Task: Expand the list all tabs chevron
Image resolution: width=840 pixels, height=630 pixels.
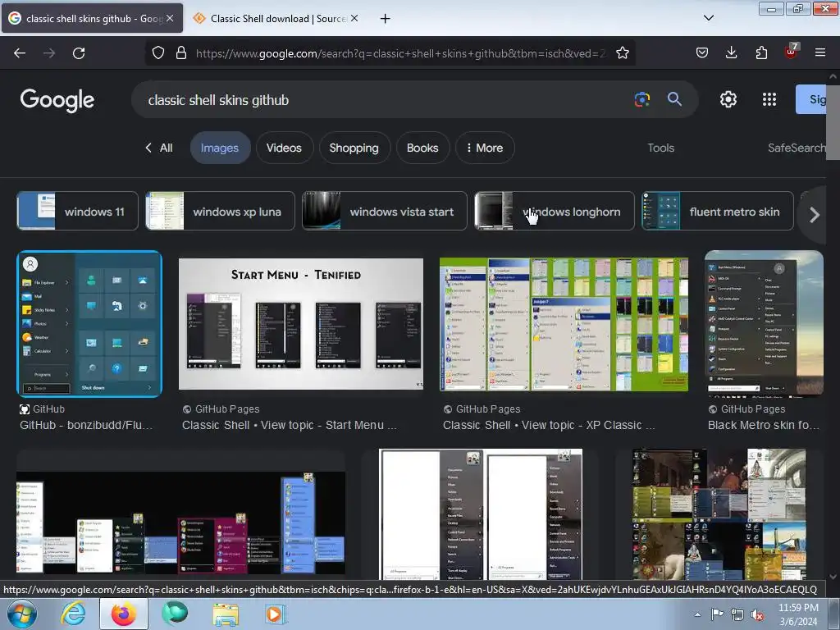Action: click(x=709, y=18)
